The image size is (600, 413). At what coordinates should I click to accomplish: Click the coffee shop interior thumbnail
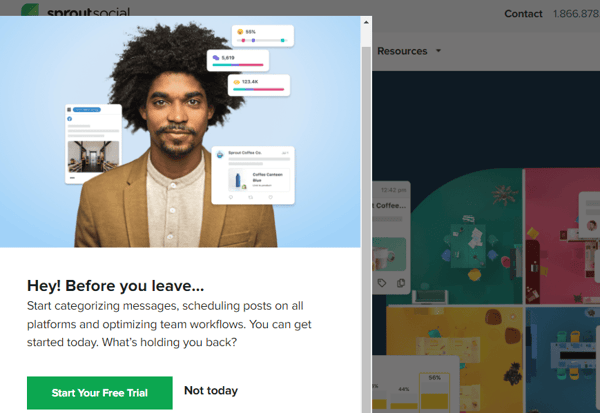point(93,157)
